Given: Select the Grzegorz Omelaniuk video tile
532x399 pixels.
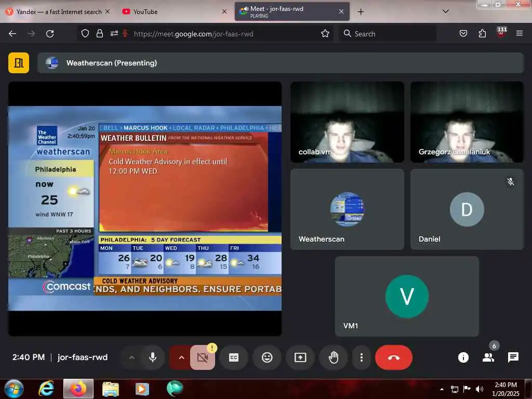Looking at the screenshot, I should tap(467, 122).
